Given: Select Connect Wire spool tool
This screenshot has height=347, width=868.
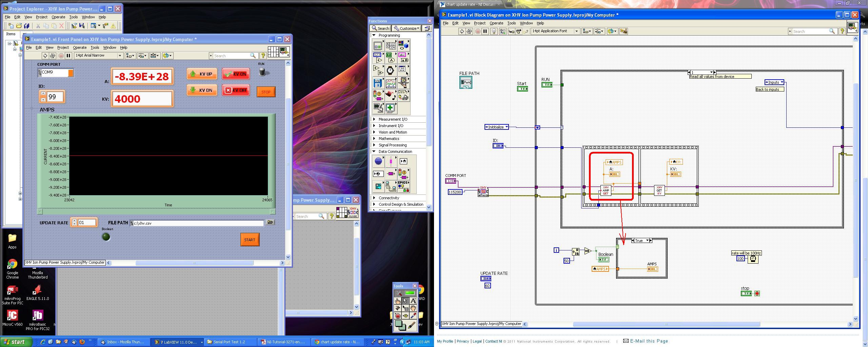Looking at the screenshot, I should tap(397, 308).
